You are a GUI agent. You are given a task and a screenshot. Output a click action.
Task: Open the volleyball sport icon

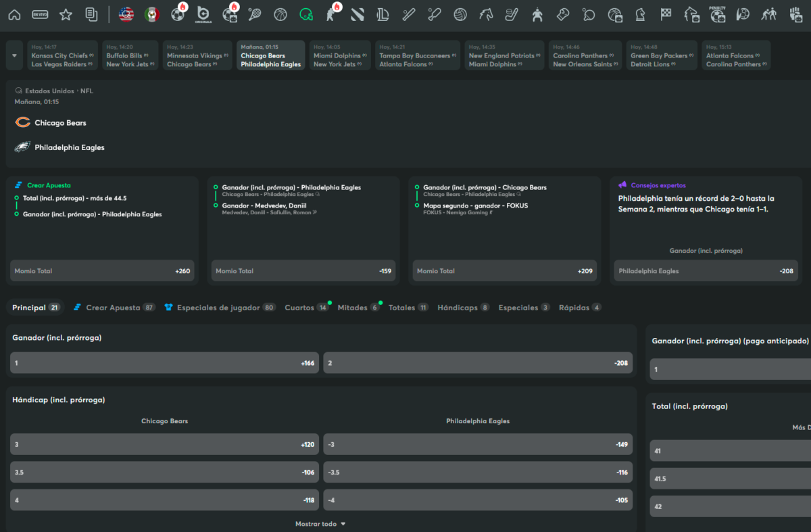tap(460, 14)
